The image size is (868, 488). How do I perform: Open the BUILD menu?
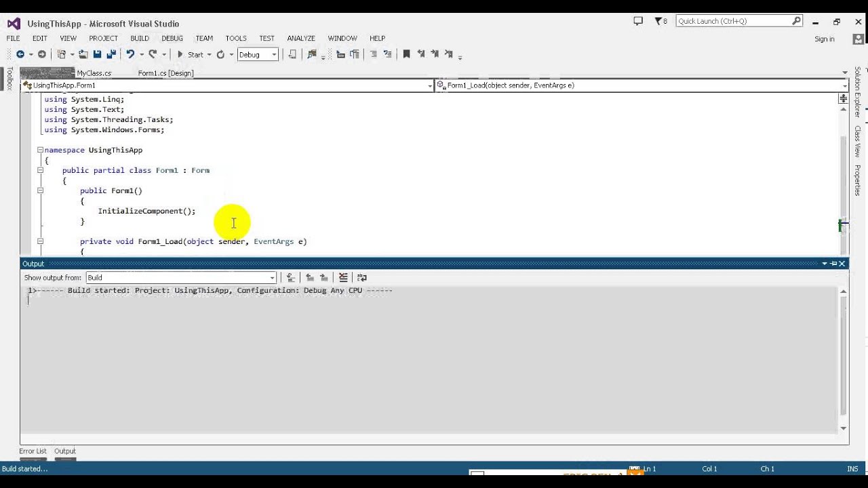pos(140,39)
